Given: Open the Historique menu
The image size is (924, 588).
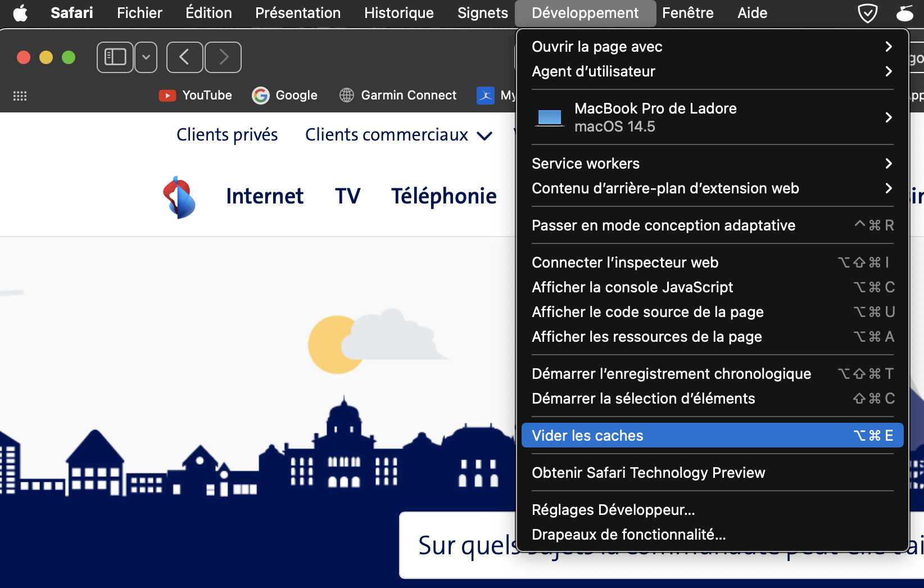Looking at the screenshot, I should pyautogui.click(x=398, y=12).
